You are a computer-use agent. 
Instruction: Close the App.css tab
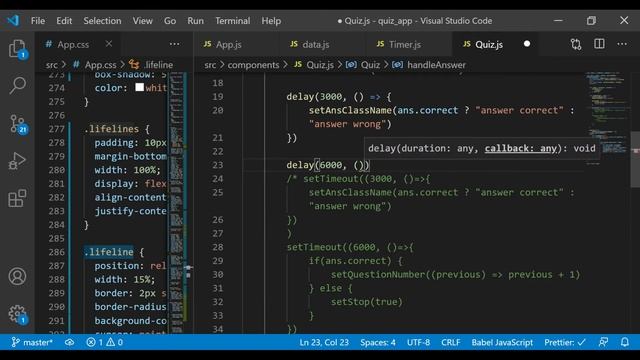[x=109, y=44]
